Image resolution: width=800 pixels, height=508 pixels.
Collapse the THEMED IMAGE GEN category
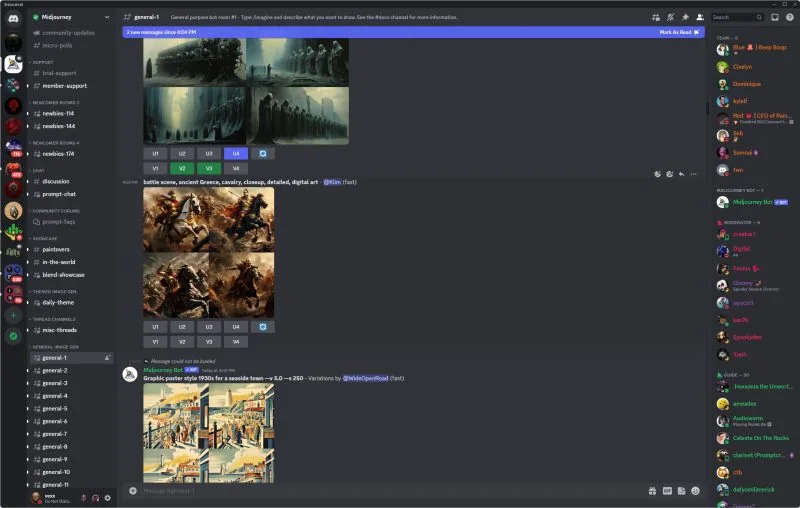click(54, 291)
